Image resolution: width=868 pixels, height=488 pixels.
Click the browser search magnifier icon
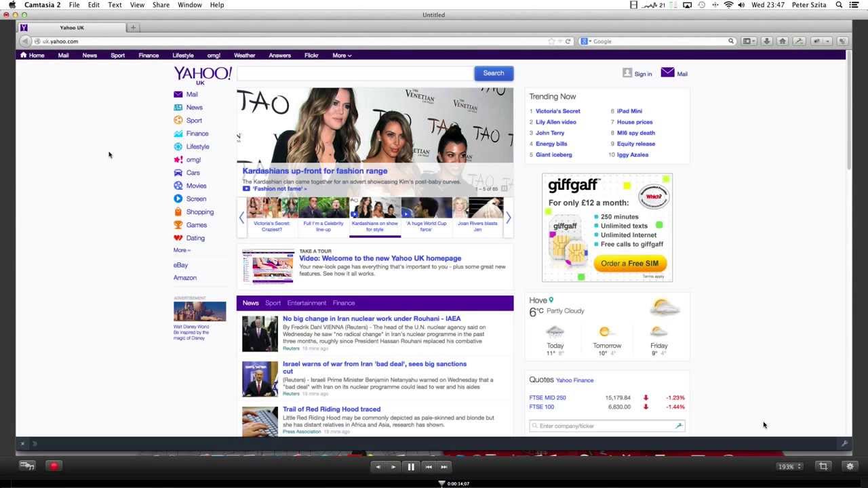(731, 41)
